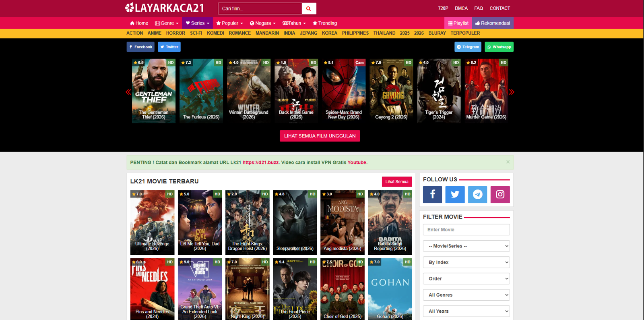Open Pins and Needles (2024) poster

point(153,289)
